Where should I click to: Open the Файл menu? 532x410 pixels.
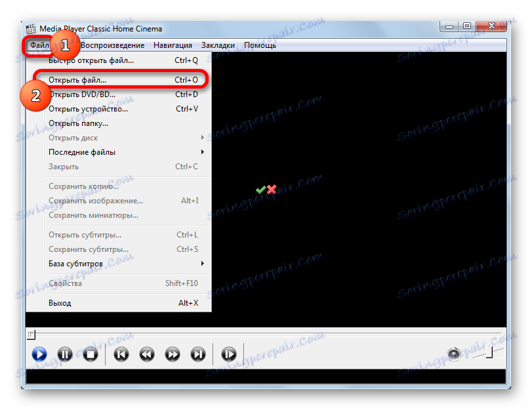click(x=39, y=45)
